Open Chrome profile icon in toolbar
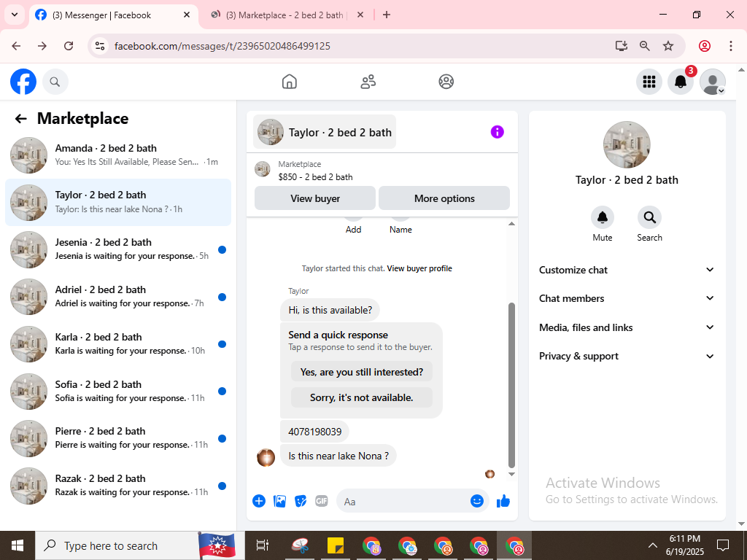 (705, 46)
